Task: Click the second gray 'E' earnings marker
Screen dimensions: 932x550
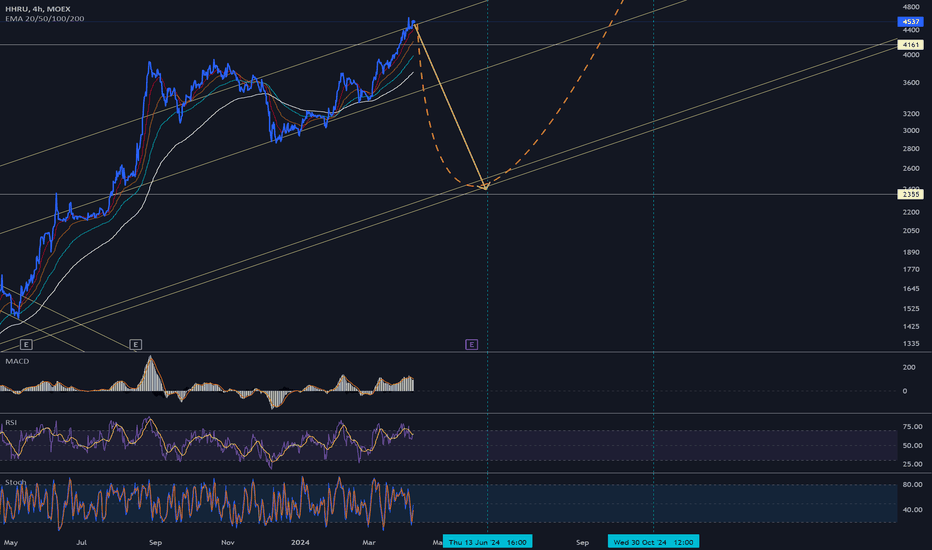Action: coord(136,344)
